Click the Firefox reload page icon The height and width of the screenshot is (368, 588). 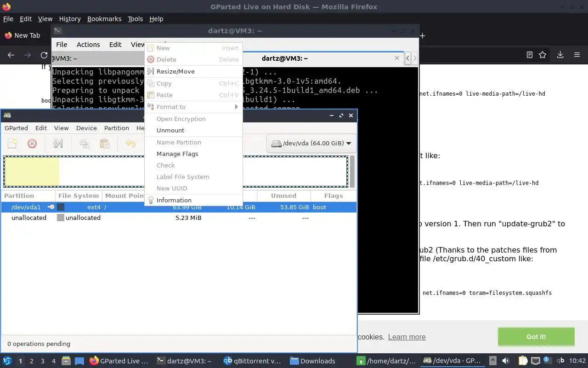tap(44, 55)
